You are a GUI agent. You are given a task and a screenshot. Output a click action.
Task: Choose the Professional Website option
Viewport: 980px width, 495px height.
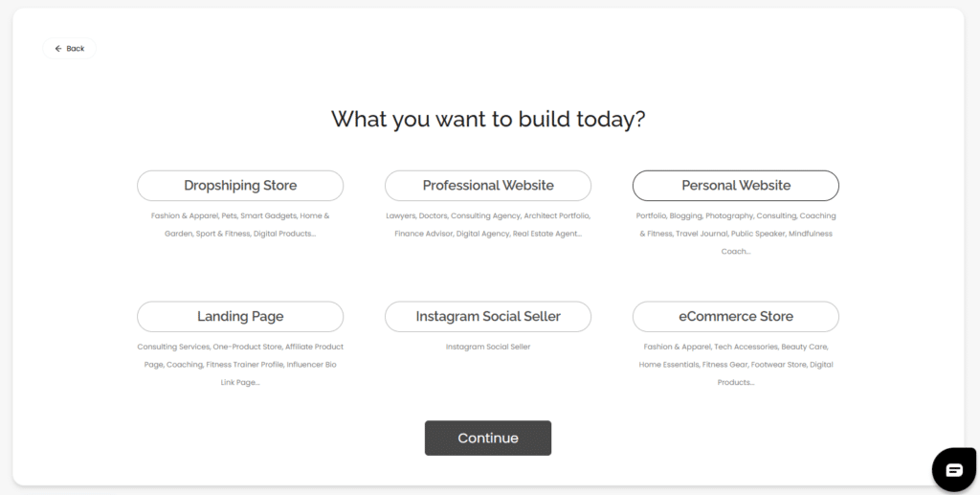488,186
